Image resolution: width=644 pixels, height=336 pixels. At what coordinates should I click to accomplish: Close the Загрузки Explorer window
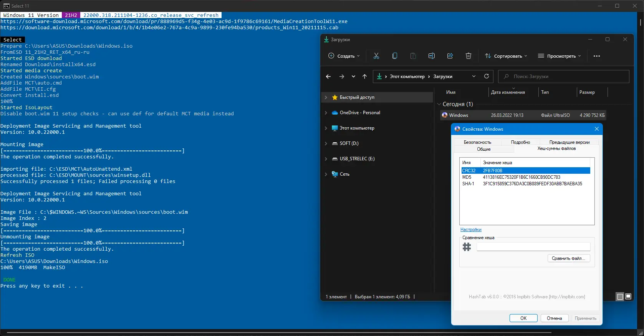pyautogui.click(x=625, y=40)
